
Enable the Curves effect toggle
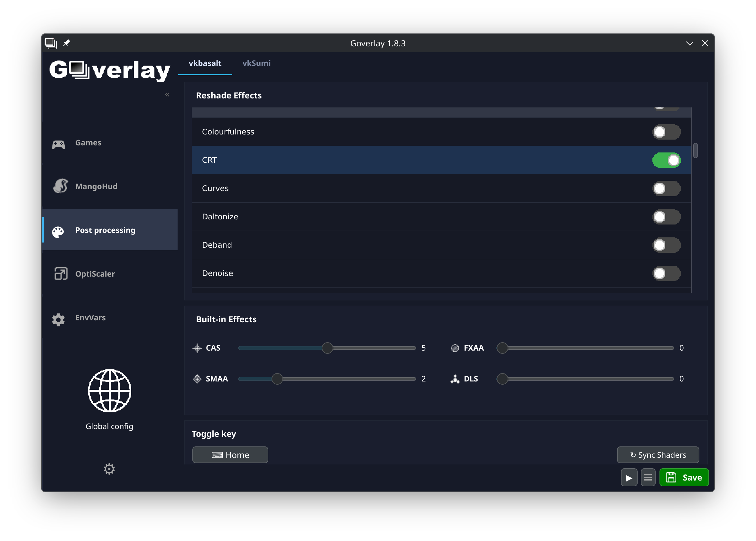[x=666, y=188]
